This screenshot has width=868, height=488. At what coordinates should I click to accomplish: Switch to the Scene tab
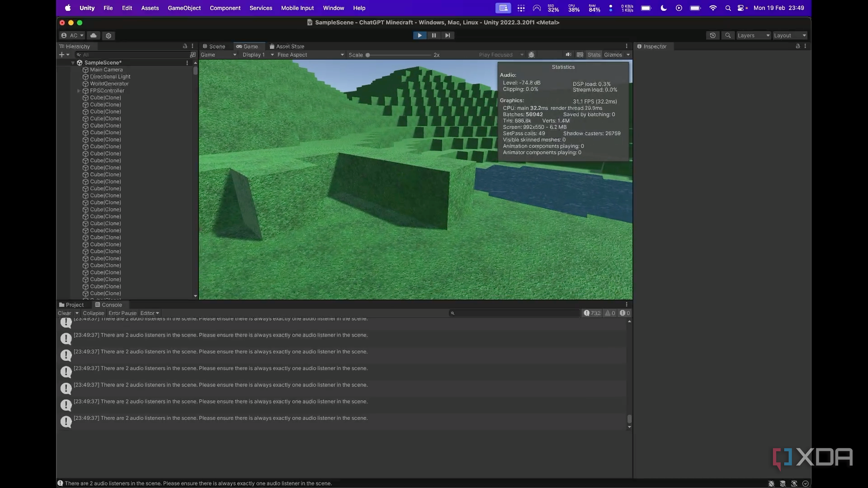click(x=214, y=47)
